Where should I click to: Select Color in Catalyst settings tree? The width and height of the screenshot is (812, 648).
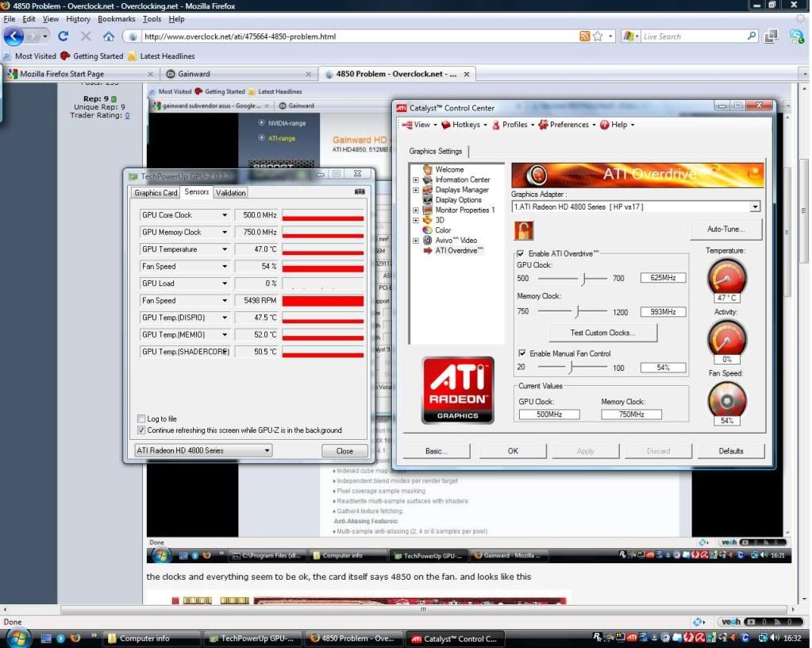[443, 230]
